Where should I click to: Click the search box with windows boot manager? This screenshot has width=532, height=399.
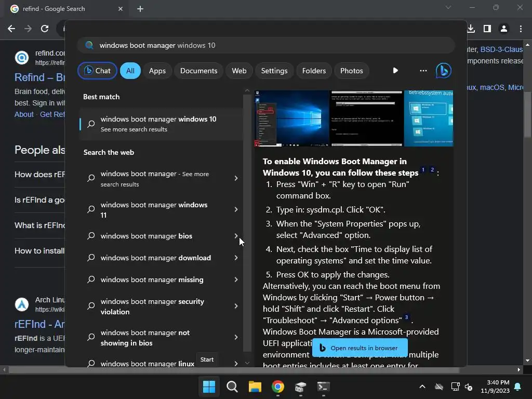pos(266,45)
